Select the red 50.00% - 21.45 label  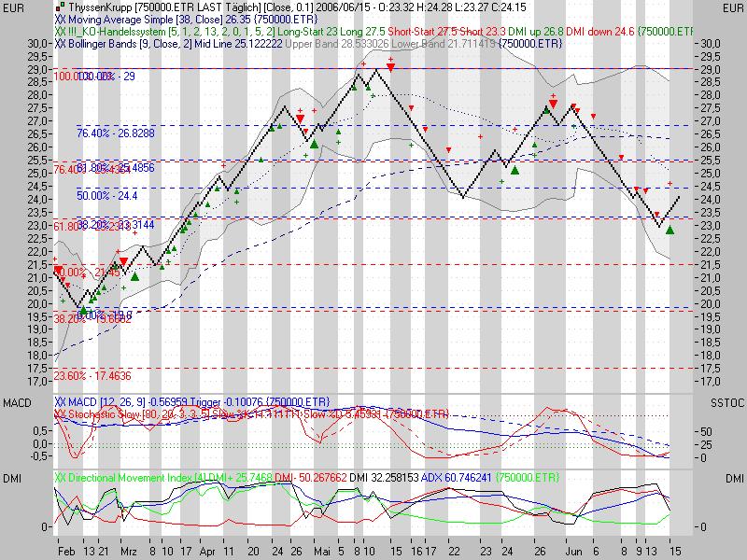click(x=87, y=273)
